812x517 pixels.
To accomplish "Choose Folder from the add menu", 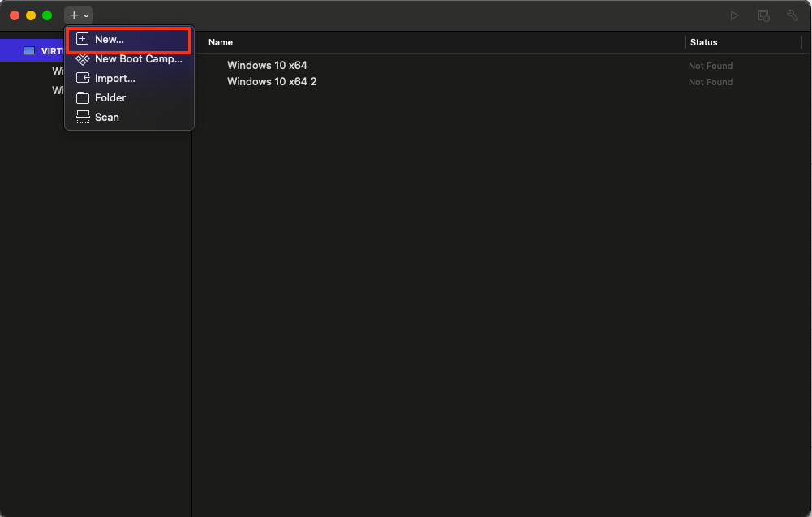I will click(110, 98).
